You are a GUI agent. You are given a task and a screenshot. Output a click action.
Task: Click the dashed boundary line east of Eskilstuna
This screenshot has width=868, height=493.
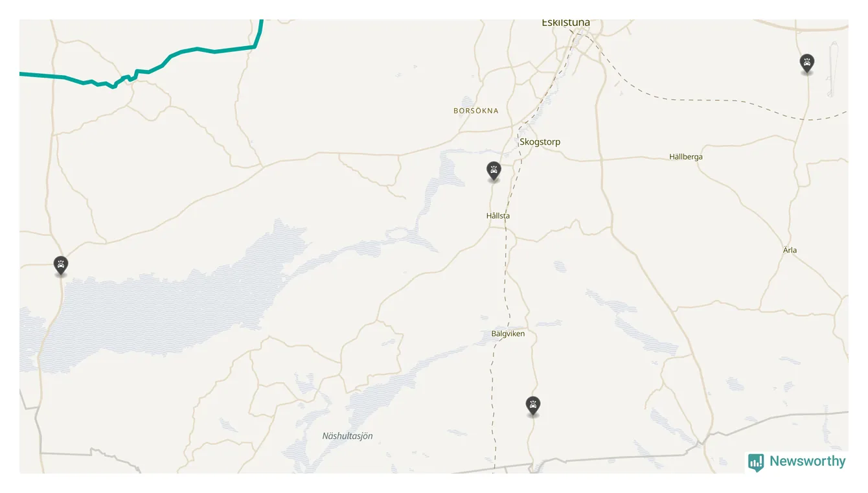click(x=713, y=100)
